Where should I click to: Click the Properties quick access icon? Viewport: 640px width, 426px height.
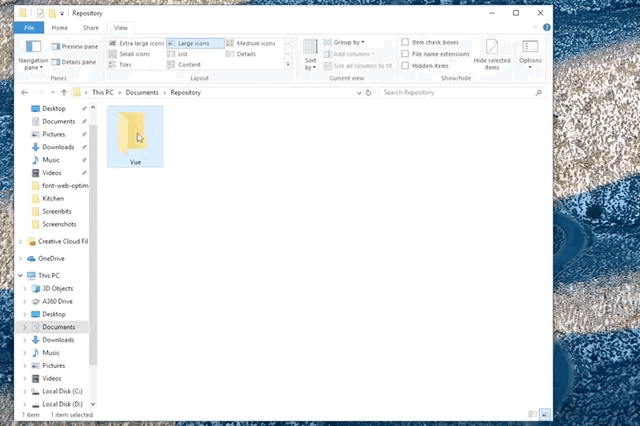pos(40,13)
